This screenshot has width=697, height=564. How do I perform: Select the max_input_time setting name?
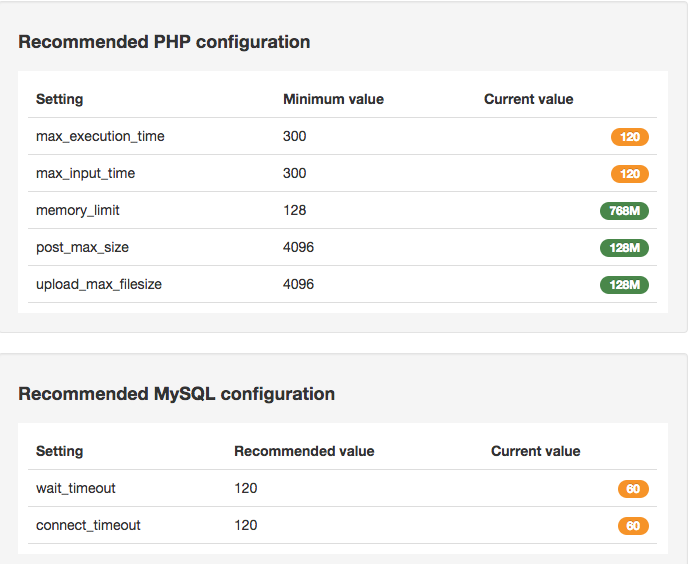pyautogui.click(x=85, y=173)
